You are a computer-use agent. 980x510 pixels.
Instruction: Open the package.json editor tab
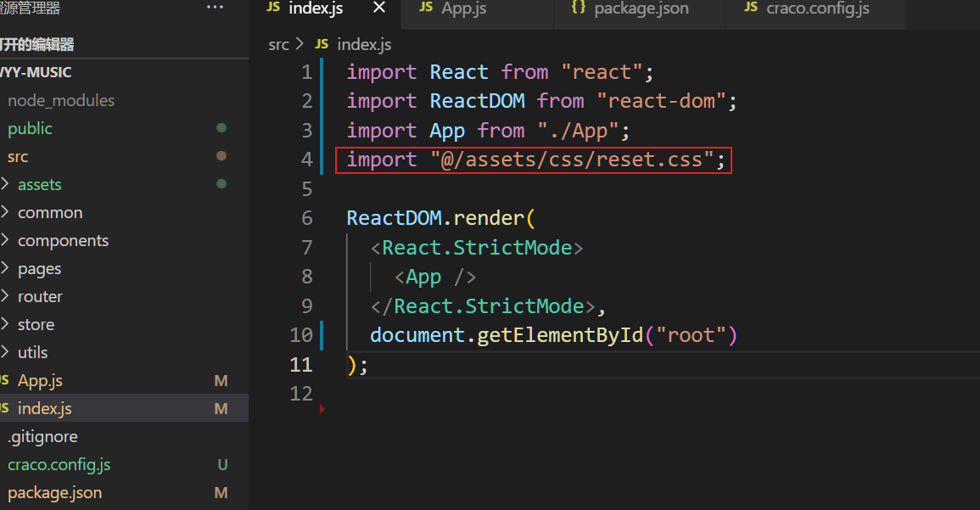(641, 8)
